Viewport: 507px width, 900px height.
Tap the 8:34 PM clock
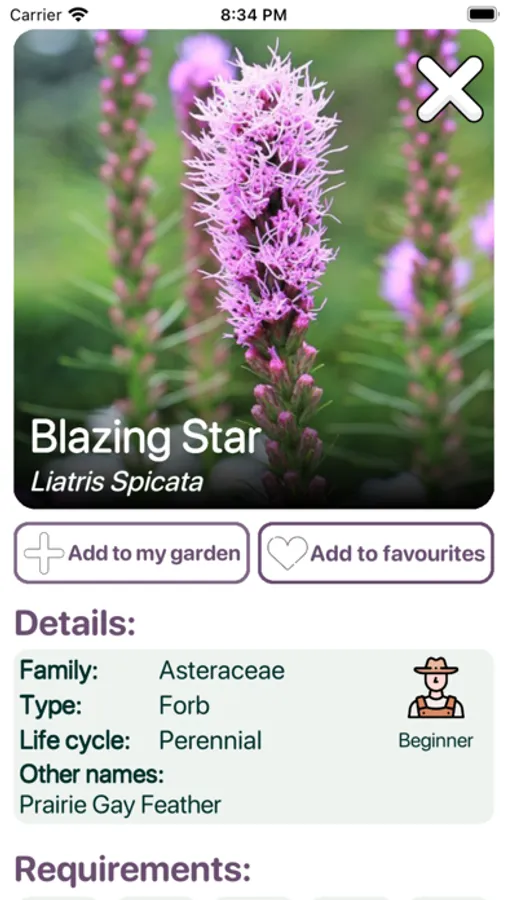click(253, 14)
